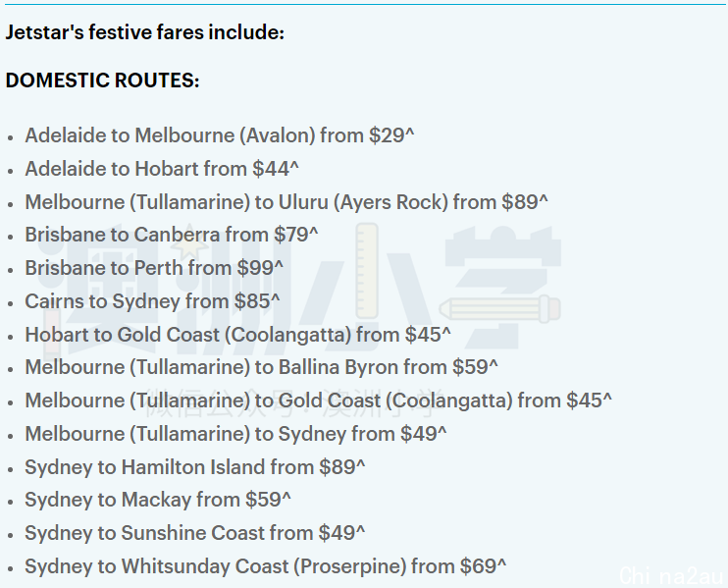Screen dimensions: 728x588
Task: Select Sydney to Mackay from $59 item
Action: point(158,501)
